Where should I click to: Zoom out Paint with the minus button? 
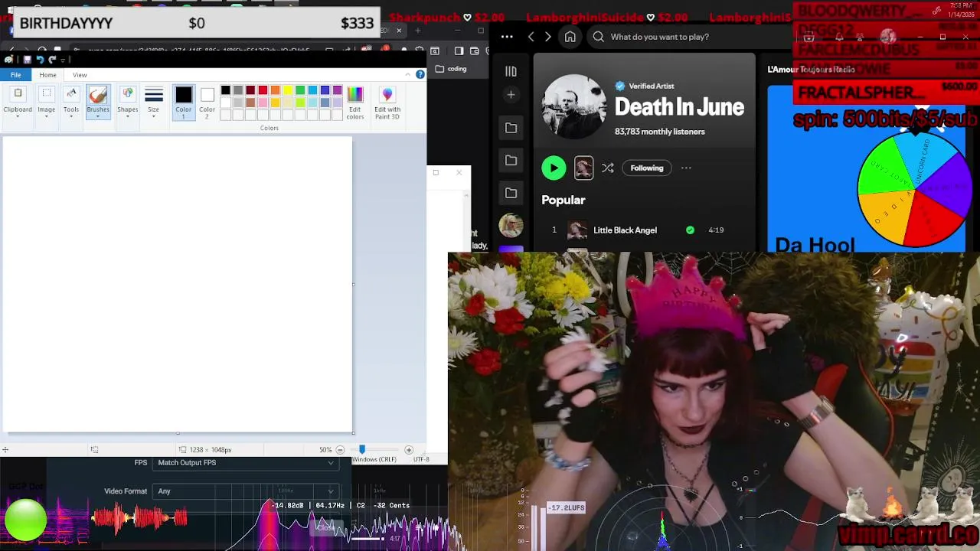click(340, 450)
